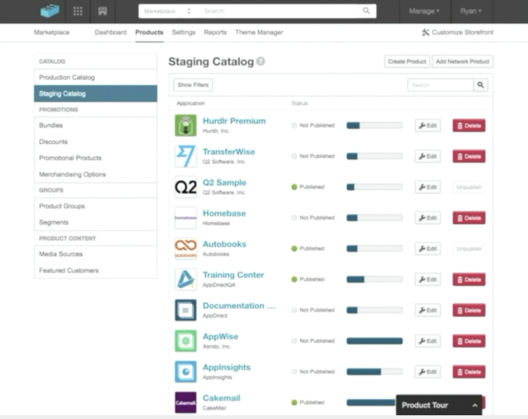Click the Documentation app icon
528x419 pixels.
[x=186, y=310]
